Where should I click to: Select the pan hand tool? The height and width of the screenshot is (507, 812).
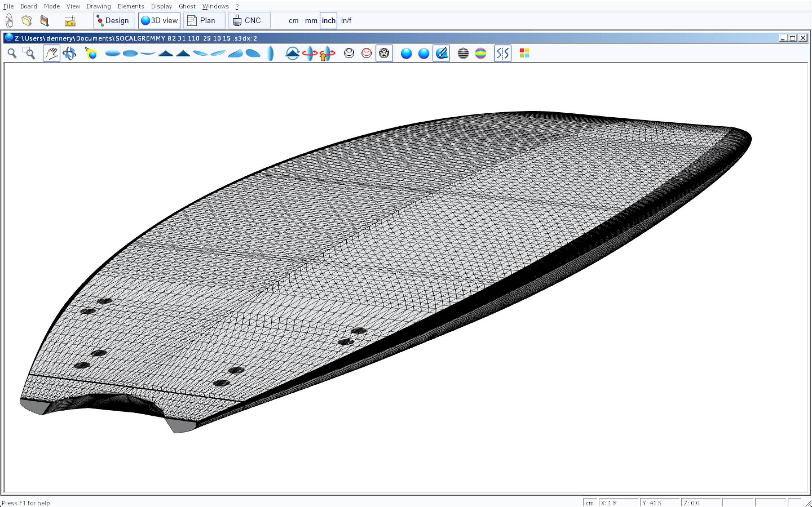(51, 53)
